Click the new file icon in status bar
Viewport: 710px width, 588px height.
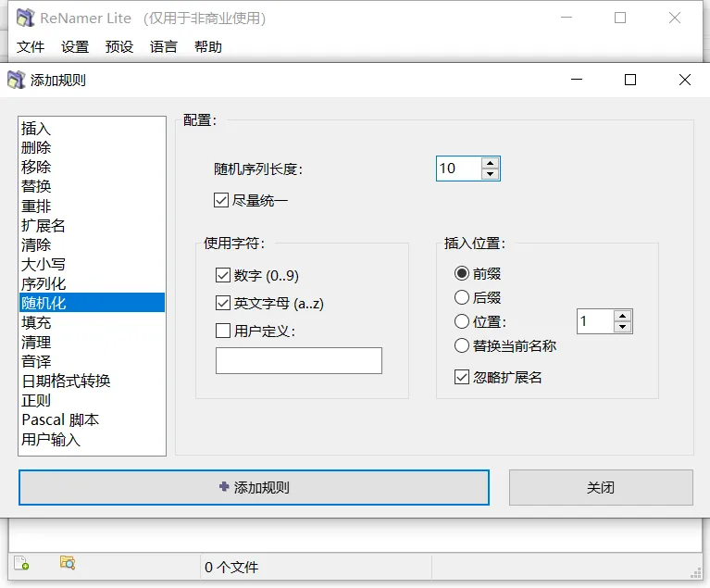click(21, 563)
